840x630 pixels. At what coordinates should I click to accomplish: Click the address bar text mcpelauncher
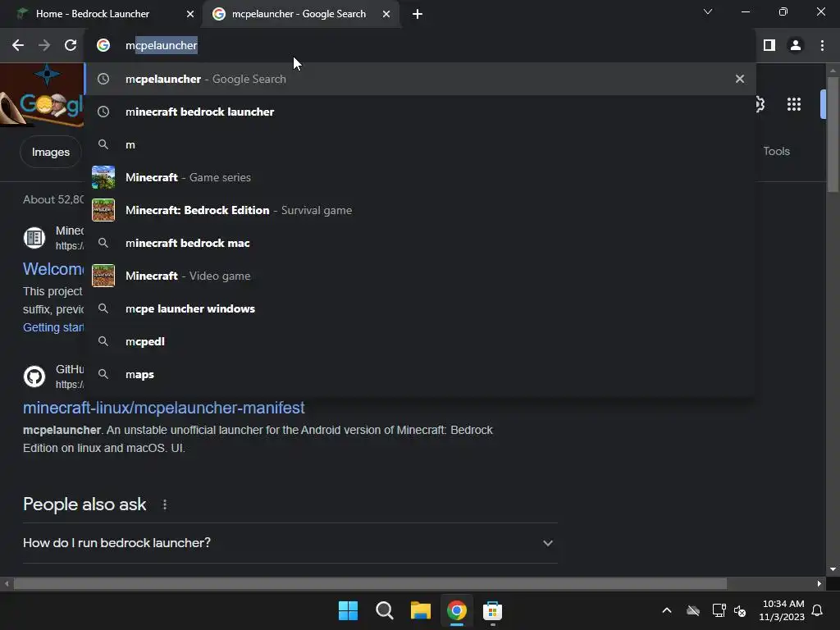point(162,46)
